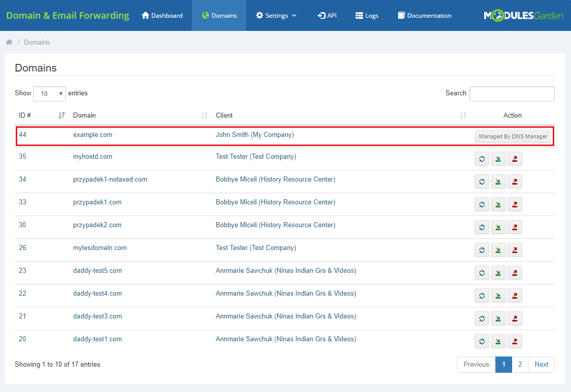Click green down-arrow icon for przypadek2.com
Image resolution: width=571 pixels, height=392 pixels.
[498, 227]
